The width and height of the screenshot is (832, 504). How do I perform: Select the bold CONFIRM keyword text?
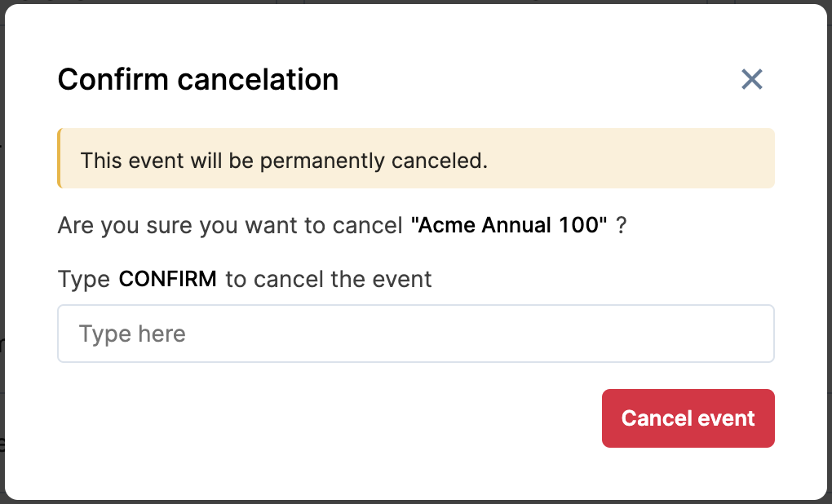tap(167, 279)
